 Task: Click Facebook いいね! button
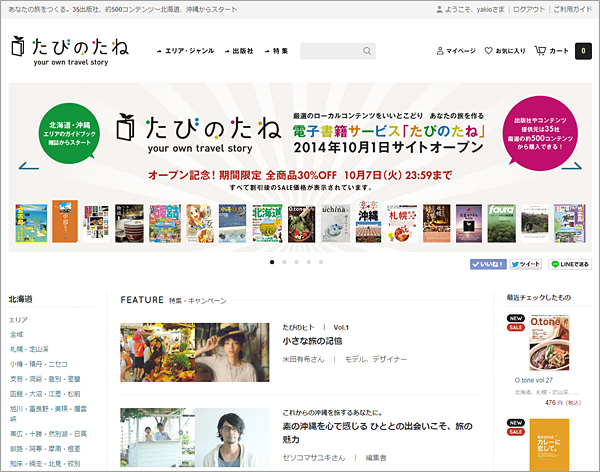tap(488, 264)
